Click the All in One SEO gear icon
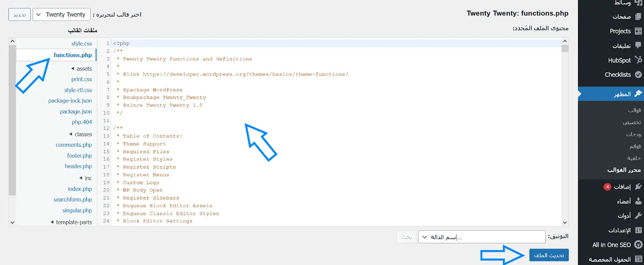The height and width of the screenshot is (265, 644). coord(638,244)
